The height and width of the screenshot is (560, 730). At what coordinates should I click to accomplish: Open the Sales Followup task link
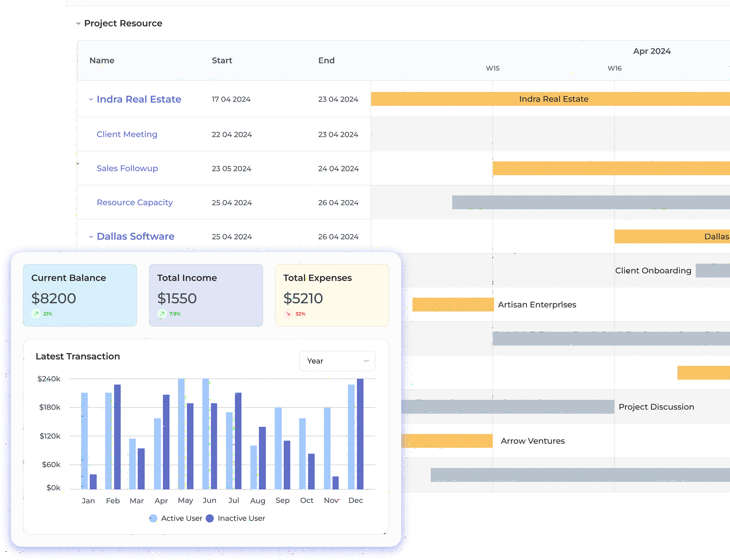pyautogui.click(x=127, y=168)
